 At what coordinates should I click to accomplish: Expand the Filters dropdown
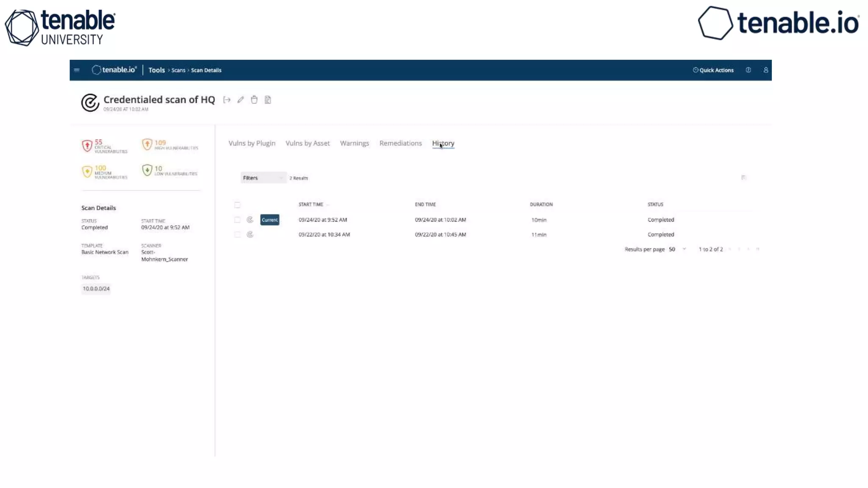(x=263, y=178)
